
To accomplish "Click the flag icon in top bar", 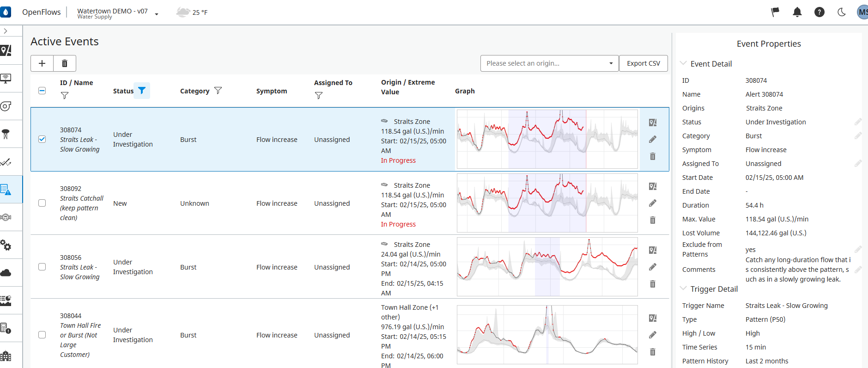I will [775, 12].
